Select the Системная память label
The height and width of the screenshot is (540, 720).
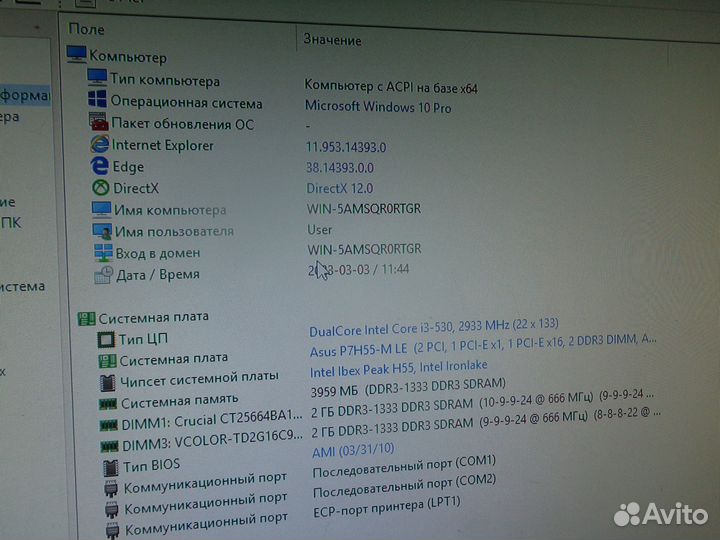tap(180, 401)
